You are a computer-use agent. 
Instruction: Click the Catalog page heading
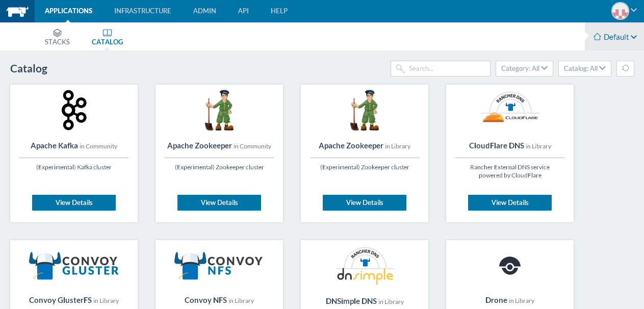[x=29, y=68]
